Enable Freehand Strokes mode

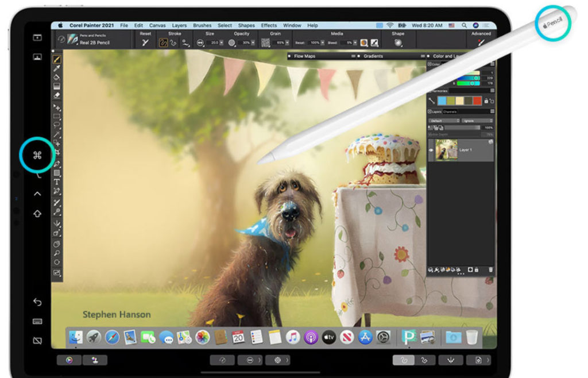click(164, 43)
